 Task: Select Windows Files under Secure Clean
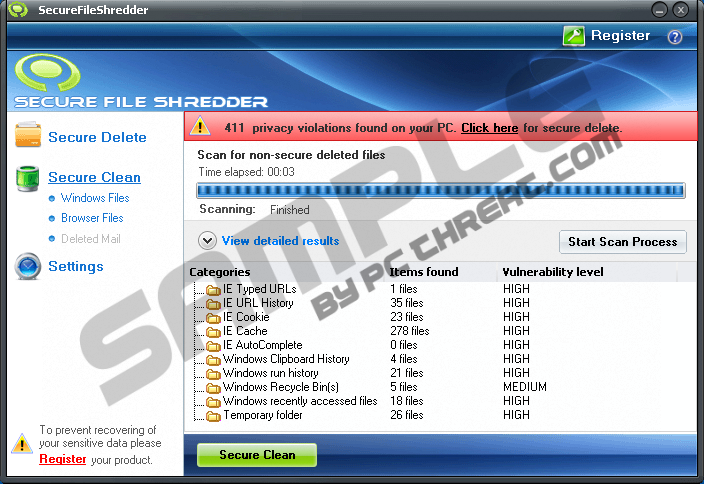coord(95,198)
